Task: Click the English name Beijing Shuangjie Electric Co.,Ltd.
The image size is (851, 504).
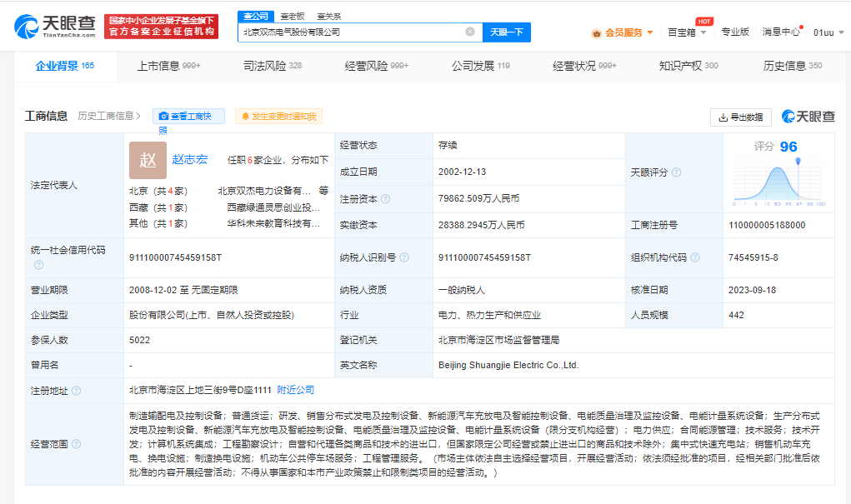Action: pos(508,365)
